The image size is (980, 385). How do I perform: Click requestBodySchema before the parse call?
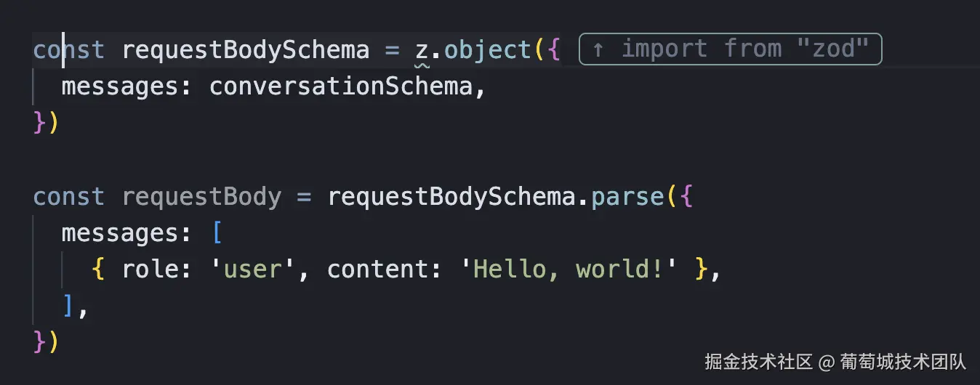[451, 197]
